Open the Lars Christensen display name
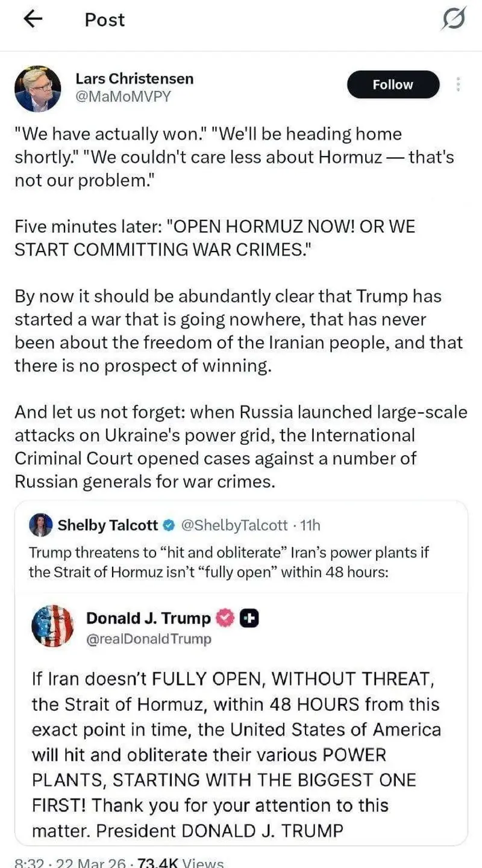 click(134, 78)
